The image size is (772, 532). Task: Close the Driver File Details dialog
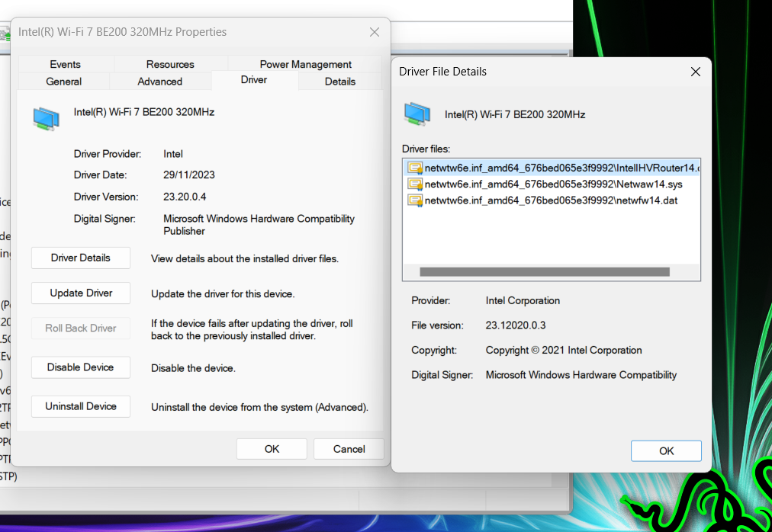[x=695, y=72]
